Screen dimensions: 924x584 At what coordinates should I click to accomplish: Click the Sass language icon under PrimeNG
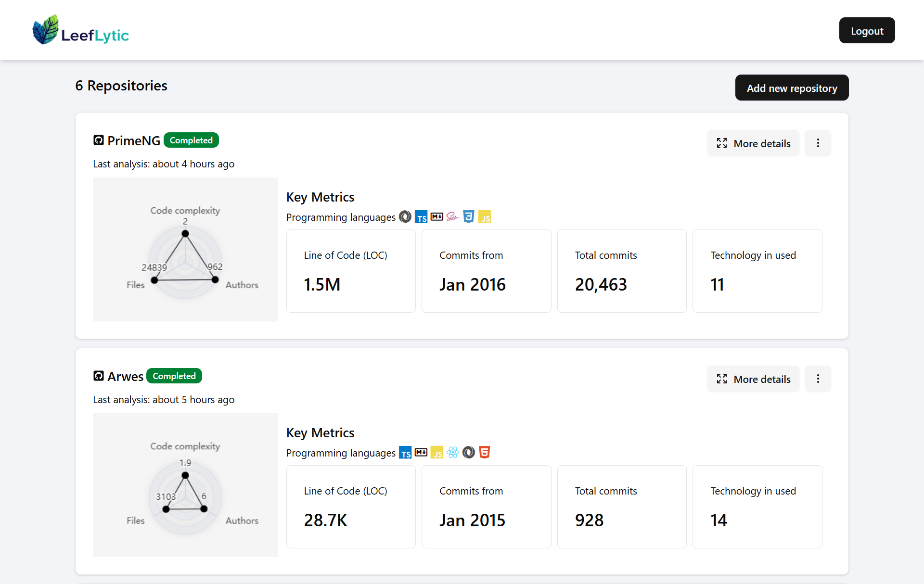pos(452,217)
